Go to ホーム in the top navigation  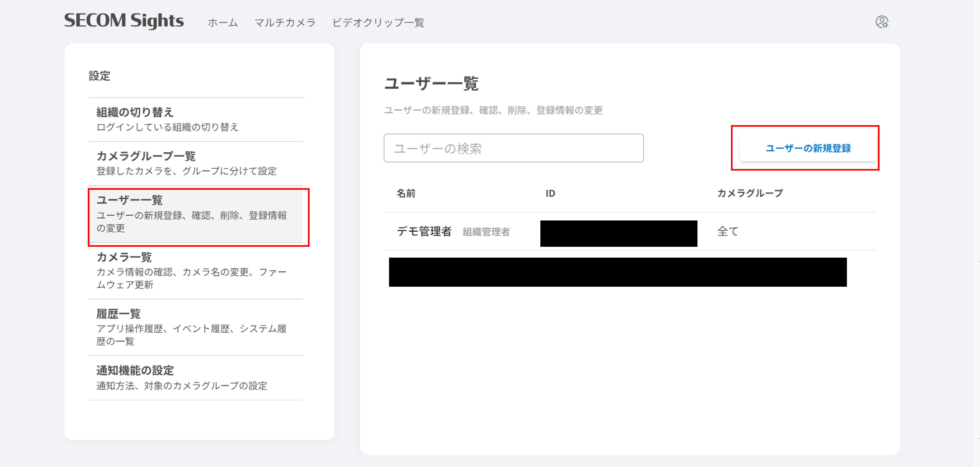pos(223,22)
